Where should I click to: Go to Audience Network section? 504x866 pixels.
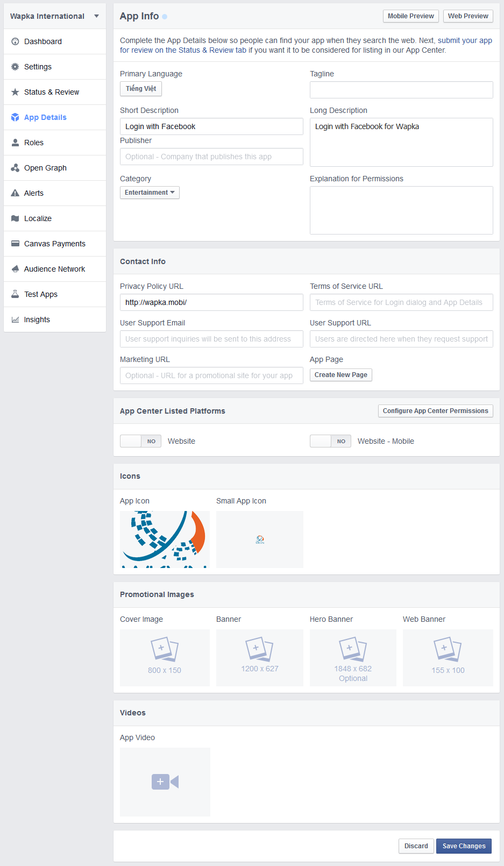[54, 269]
